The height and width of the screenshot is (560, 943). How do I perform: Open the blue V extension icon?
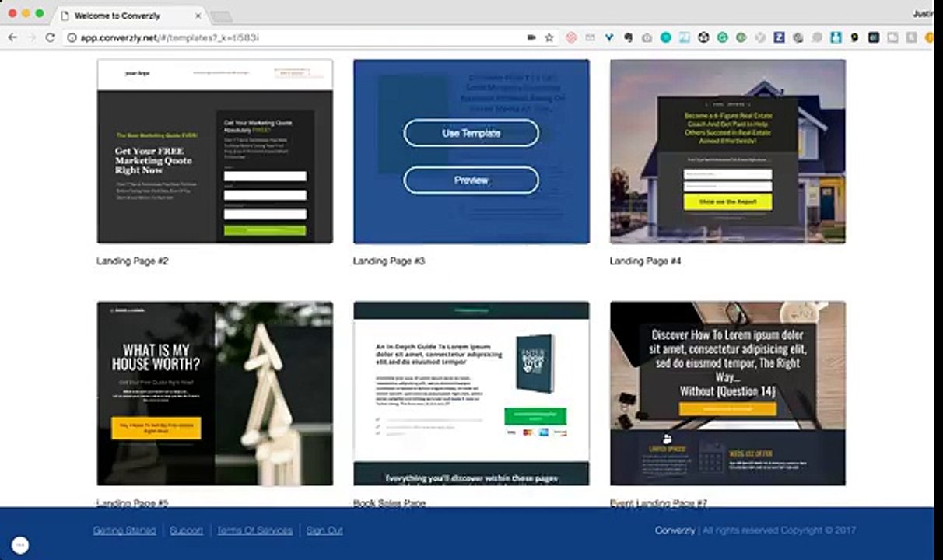pyautogui.click(x=608, y=37)
